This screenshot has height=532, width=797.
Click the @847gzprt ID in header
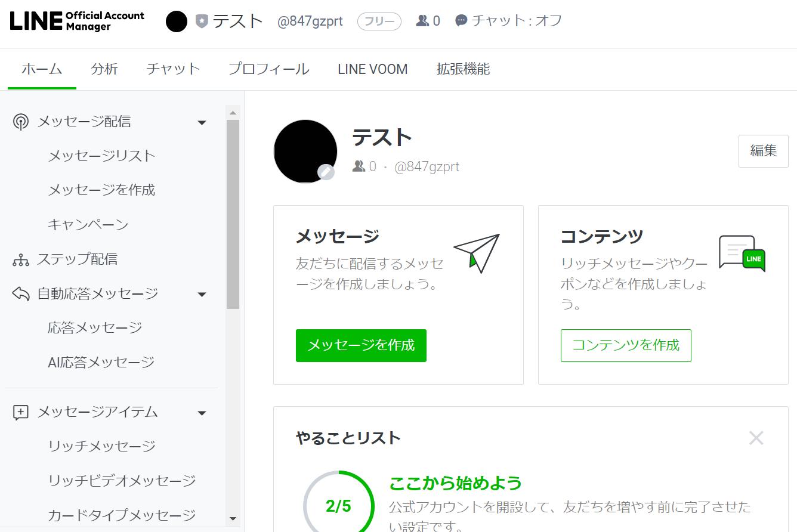(310, 21)
